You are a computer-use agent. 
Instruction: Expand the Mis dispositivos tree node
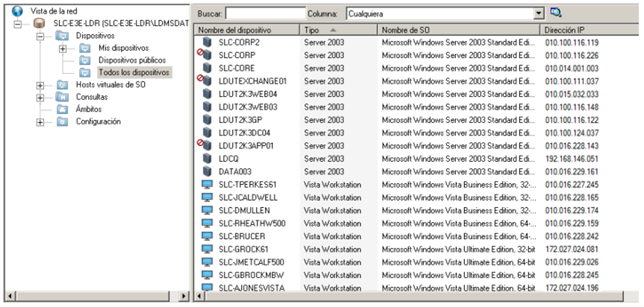point(63,48)
